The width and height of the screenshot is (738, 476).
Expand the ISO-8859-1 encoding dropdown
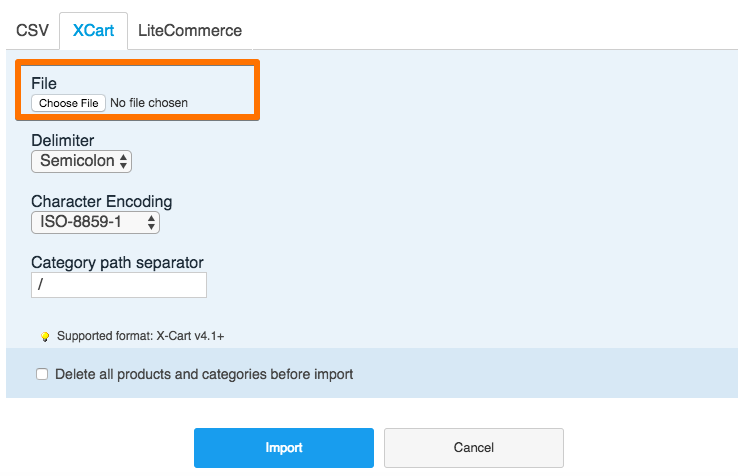[94, 222]
